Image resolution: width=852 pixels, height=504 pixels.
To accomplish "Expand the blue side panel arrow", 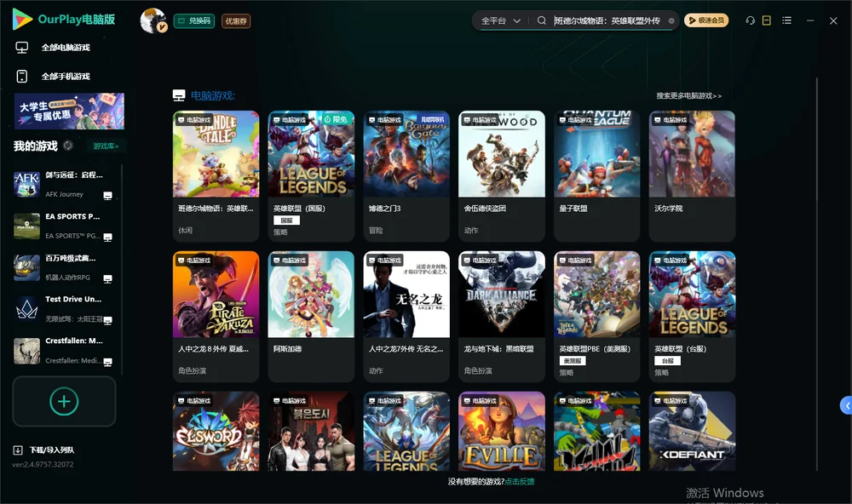I will tap(846, 406).
